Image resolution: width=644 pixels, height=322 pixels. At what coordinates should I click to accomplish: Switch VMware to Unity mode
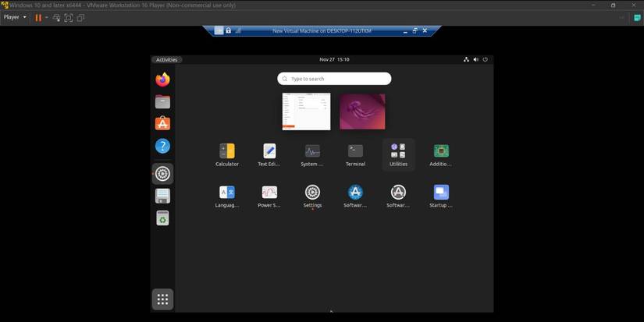[x=80, y=18]
